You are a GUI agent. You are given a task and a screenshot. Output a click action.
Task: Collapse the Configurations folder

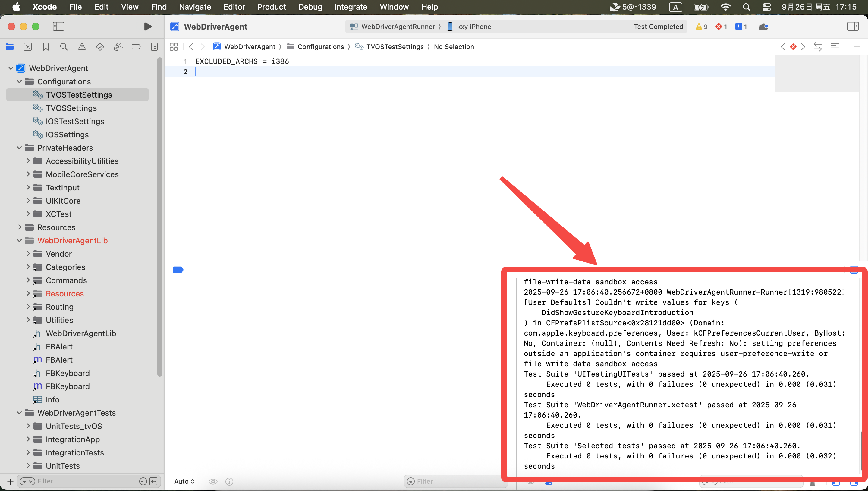tap(19, 82)
